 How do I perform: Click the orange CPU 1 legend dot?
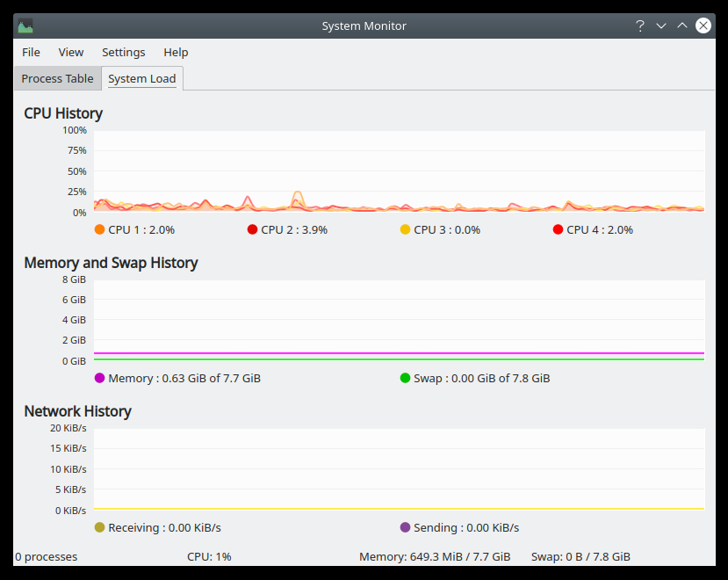click(x=98, y=229)
